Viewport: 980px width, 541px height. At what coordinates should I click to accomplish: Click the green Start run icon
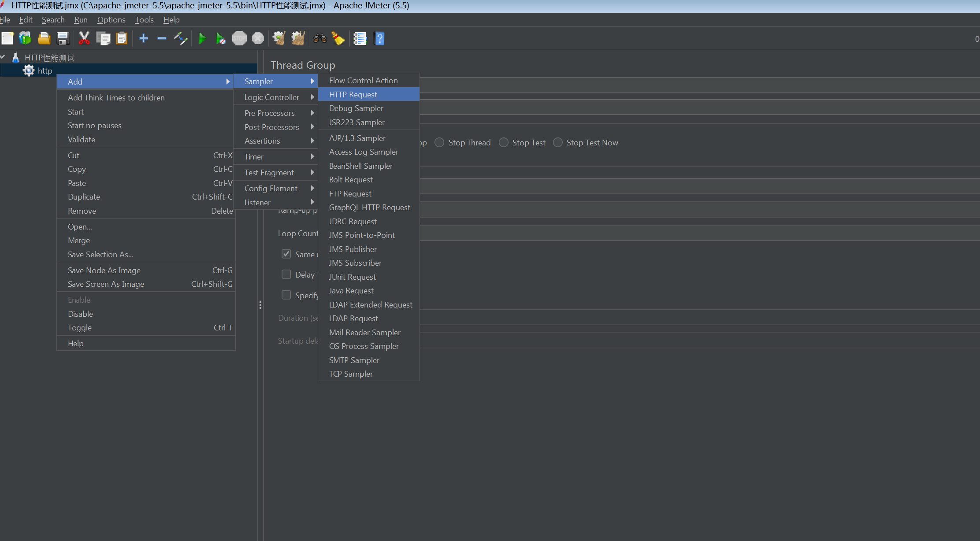(x=202, y=38)
